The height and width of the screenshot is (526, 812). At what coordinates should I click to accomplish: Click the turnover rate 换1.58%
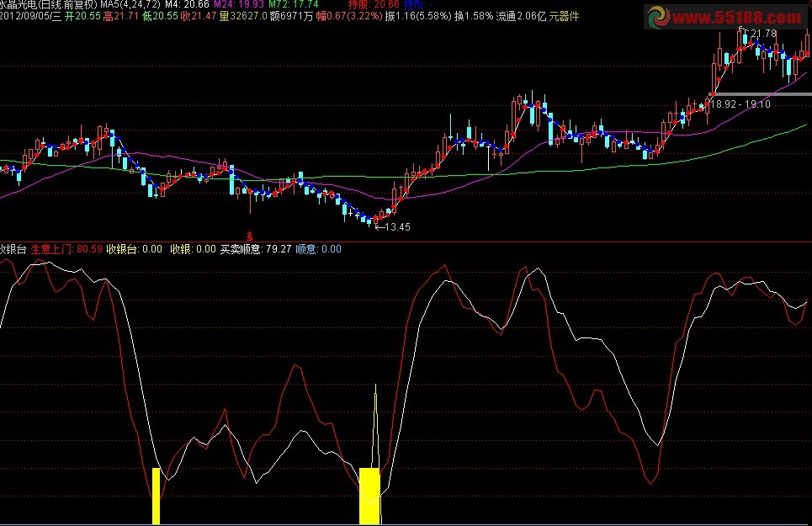474,16
